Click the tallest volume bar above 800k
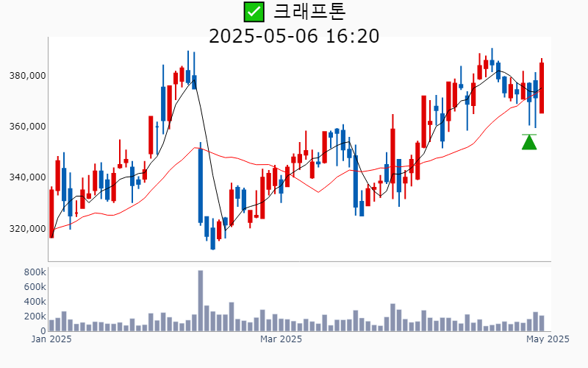This screenshot has width=588, height=368. point(200,300)
